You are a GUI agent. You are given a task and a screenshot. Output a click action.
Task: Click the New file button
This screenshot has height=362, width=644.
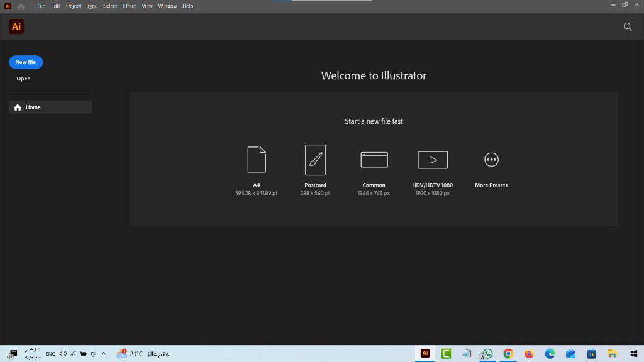click(26, 62)
